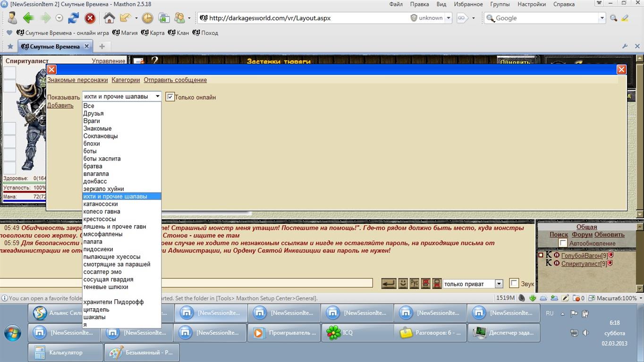The image size is (644, 362).
Task: Click the small square next to ГолубойВагон
Action: click(541, 255)
